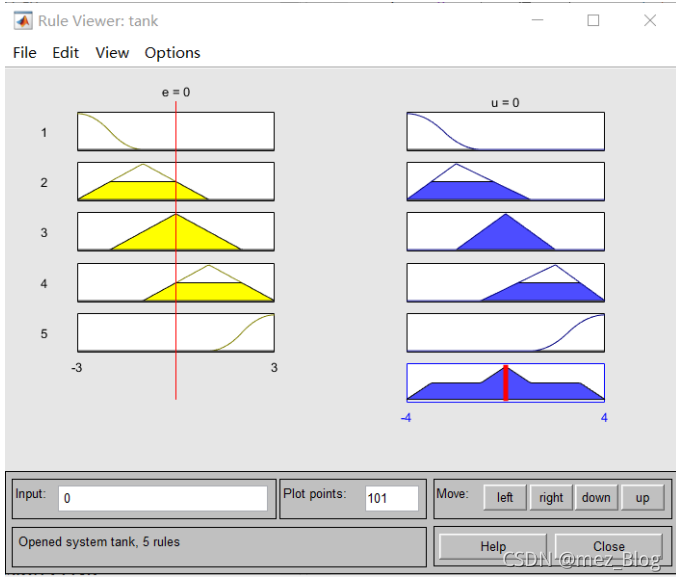
Task: Click the Input value field
Action: click(163, 498)
